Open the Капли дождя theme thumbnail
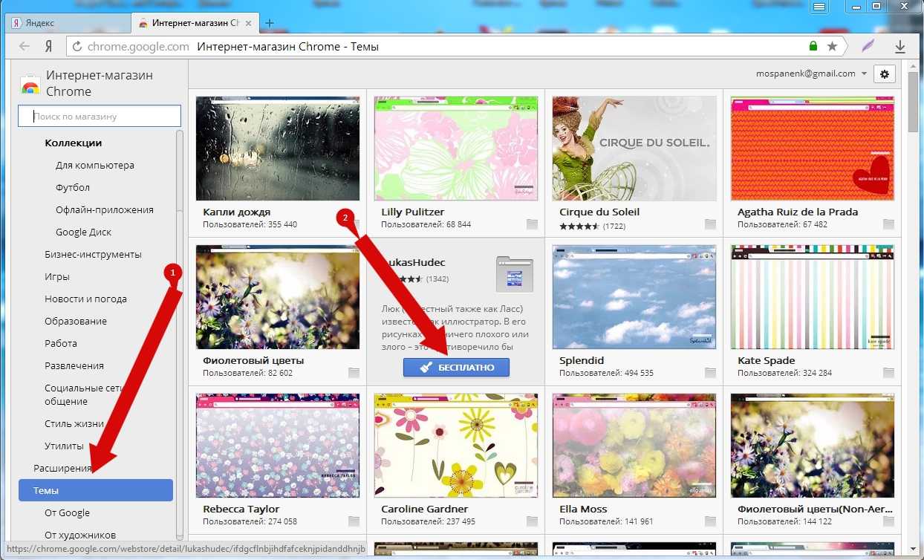This screenshot has width=924, height=560. pos(278,149)
